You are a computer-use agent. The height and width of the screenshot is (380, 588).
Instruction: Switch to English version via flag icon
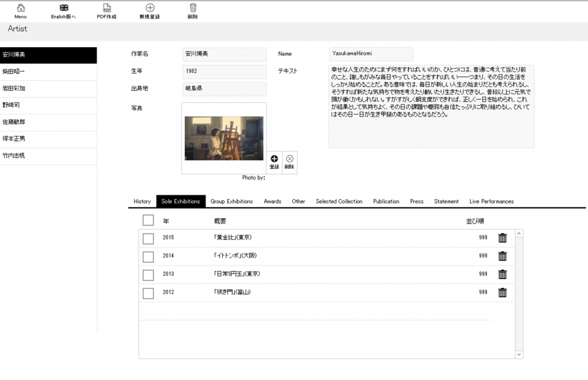click(64, 9)
